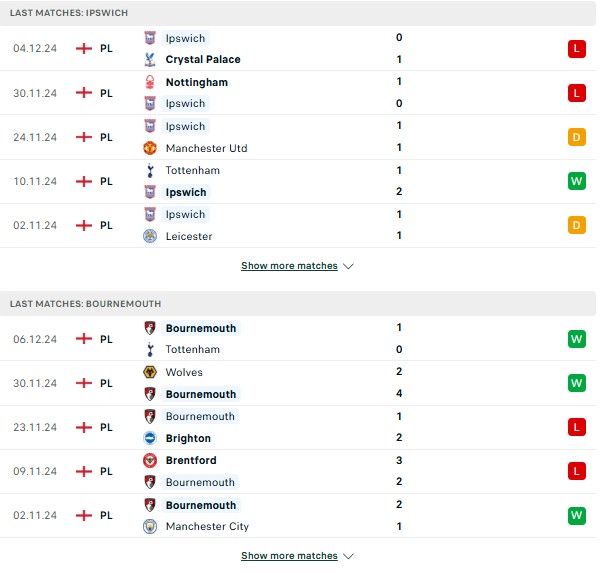The image size is (601, 573).
Task: Click green W badge for Tottenham vs Ipswich
Action: point(576,181)
